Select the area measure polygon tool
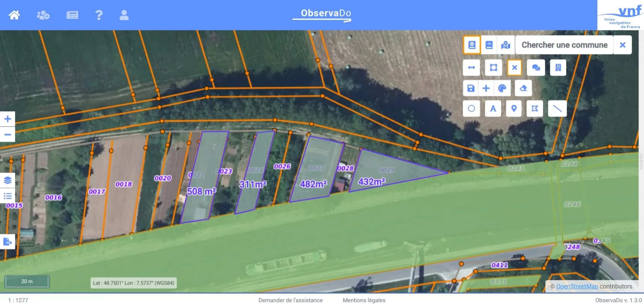This screenshot has height=306, width=644. (x=494, y=68)
